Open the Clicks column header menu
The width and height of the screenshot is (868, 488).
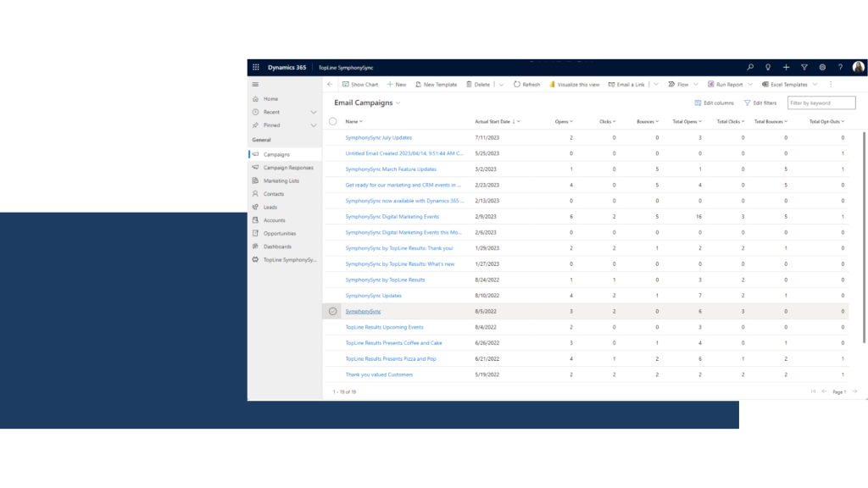[x=607, y=122]
